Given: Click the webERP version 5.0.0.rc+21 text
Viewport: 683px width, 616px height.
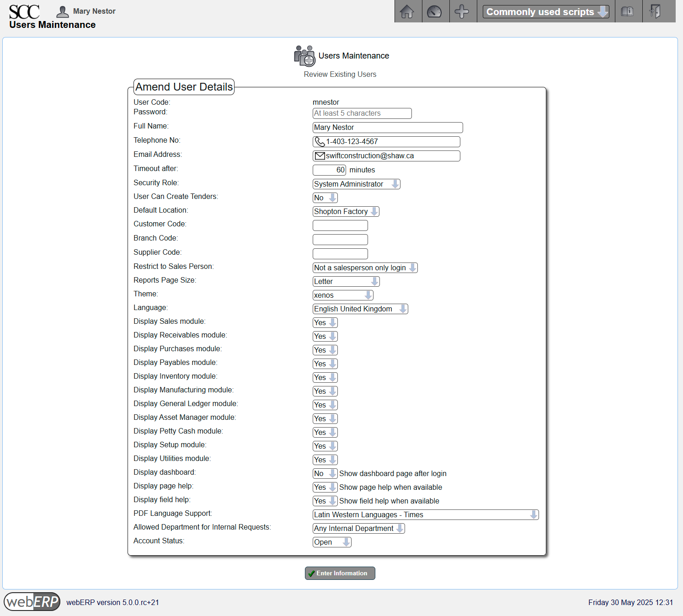Looking at the screenshot, I should [x=113, y=602].
